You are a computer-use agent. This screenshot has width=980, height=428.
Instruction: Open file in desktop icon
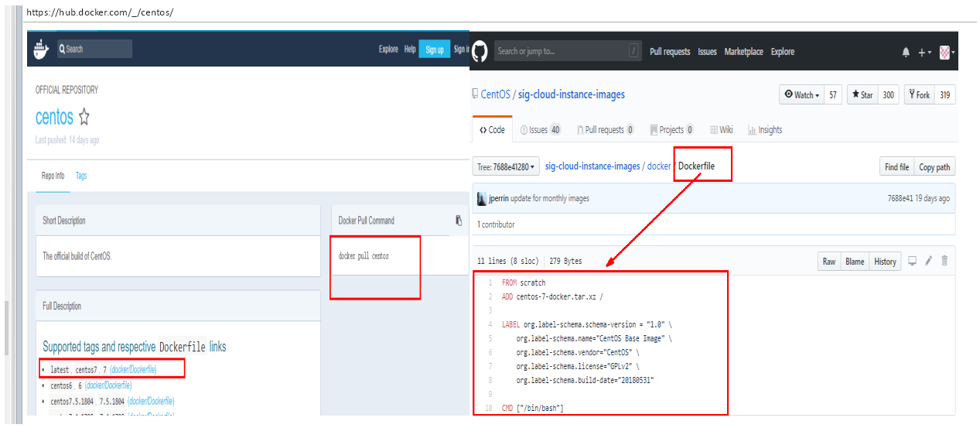(x=912, y=261)
